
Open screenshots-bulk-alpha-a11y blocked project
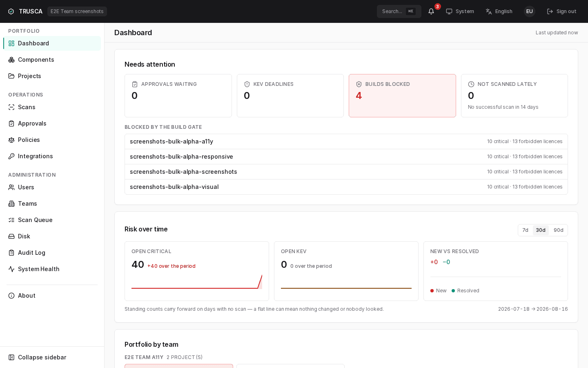[x=346, y=141]
